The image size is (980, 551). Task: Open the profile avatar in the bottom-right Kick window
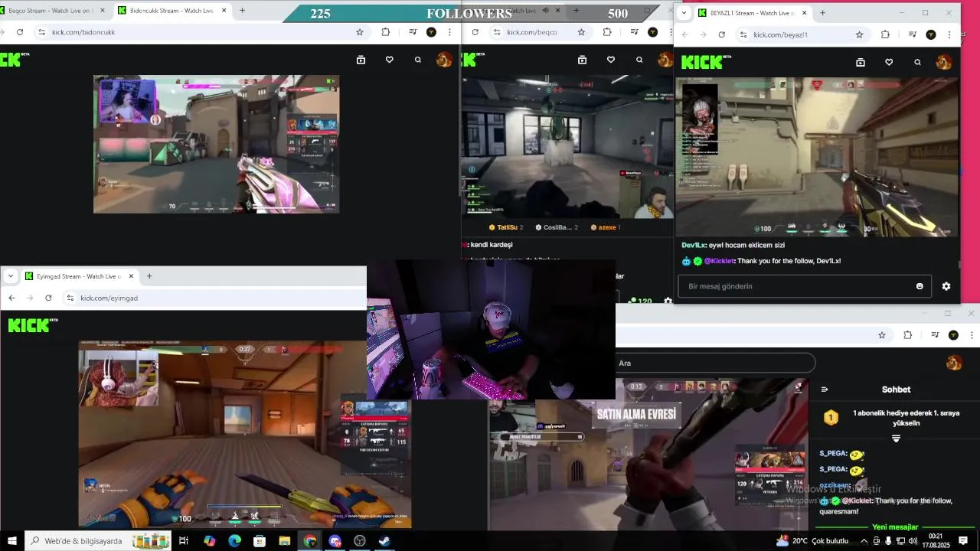click(x=954, y=363)
